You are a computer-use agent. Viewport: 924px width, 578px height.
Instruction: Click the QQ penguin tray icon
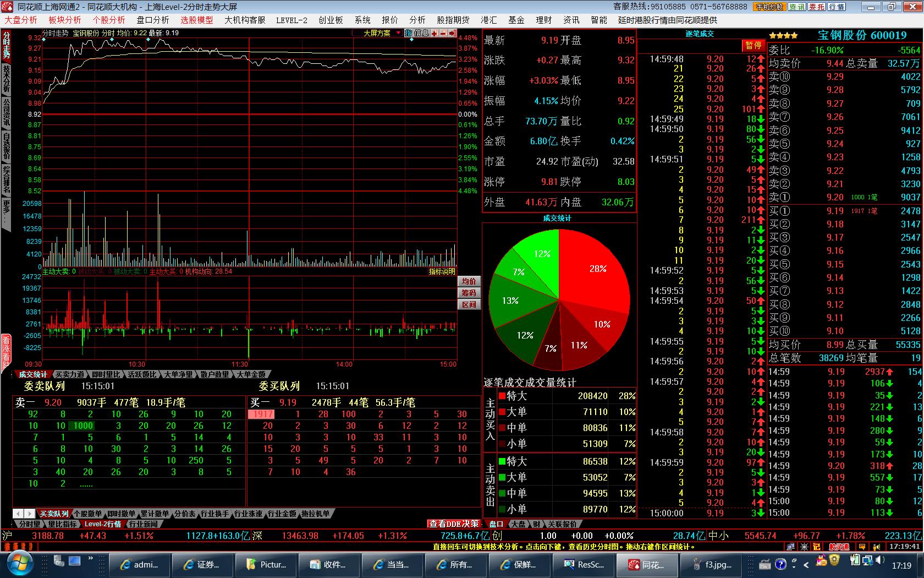point(822,560)
